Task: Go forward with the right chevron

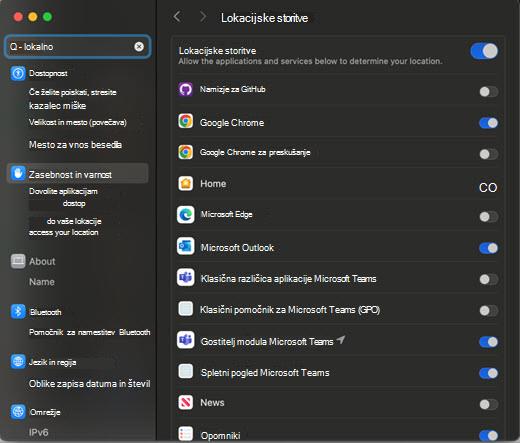Action: click(x=203, y=17)
